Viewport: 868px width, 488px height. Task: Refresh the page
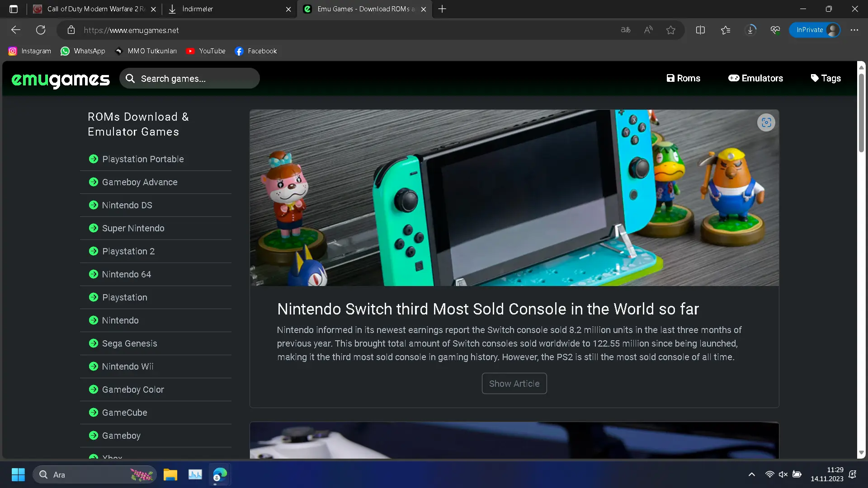[x=41, y=30]
